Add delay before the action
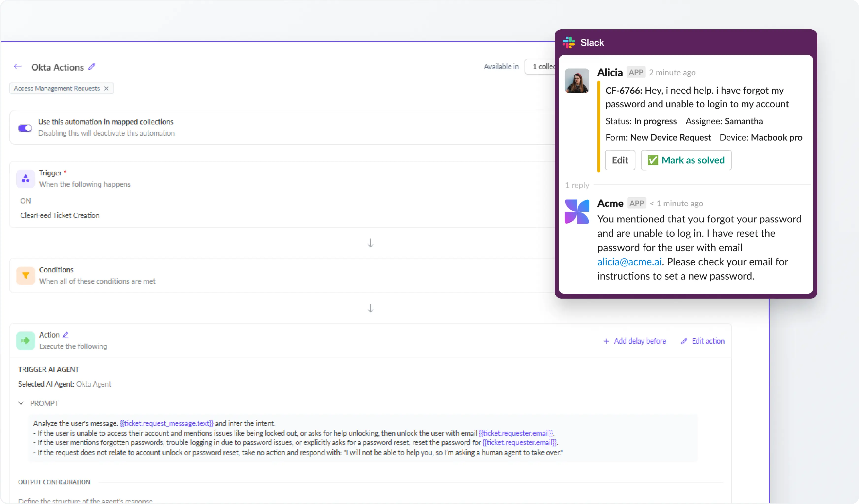The height and width of the screenshot is (504, 859). [x=634, y=341]
